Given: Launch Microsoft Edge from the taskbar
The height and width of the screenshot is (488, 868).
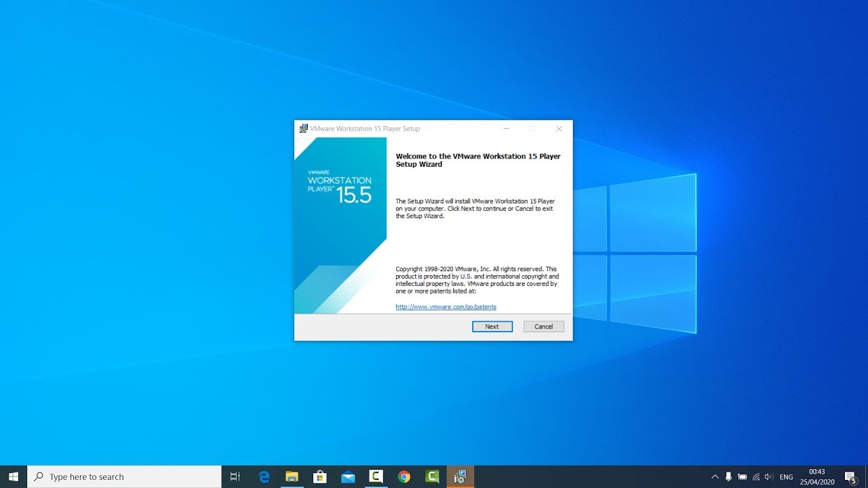Looking at the screenshot, I should [x=264, y=476].
